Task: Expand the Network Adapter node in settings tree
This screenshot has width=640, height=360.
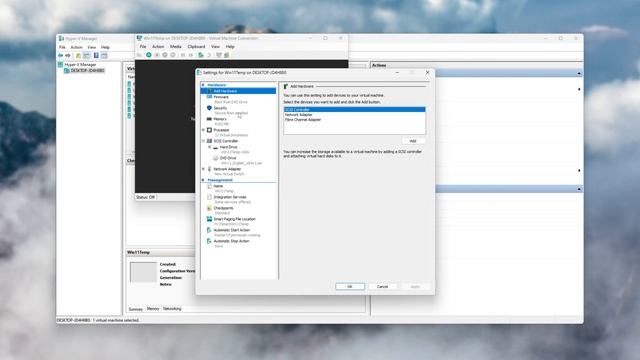Action: (203, 169)
